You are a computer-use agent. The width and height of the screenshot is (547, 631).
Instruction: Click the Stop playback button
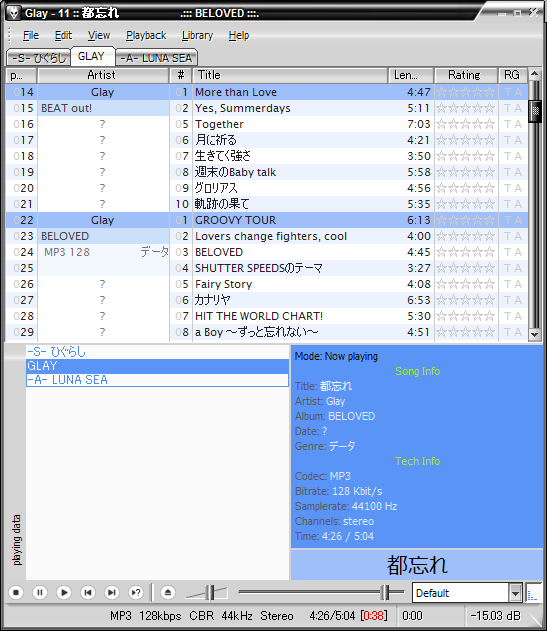(x=16, y=592)
